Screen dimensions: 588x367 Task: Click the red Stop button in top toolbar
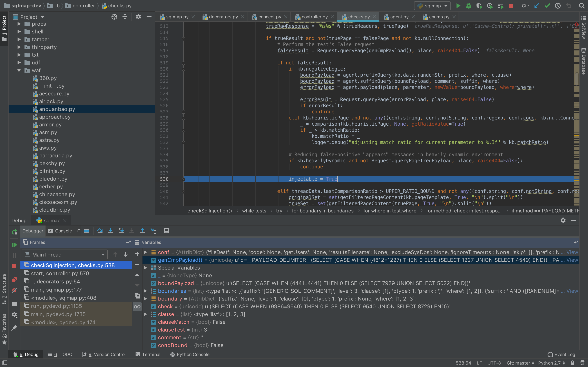[x=511, y=6]
